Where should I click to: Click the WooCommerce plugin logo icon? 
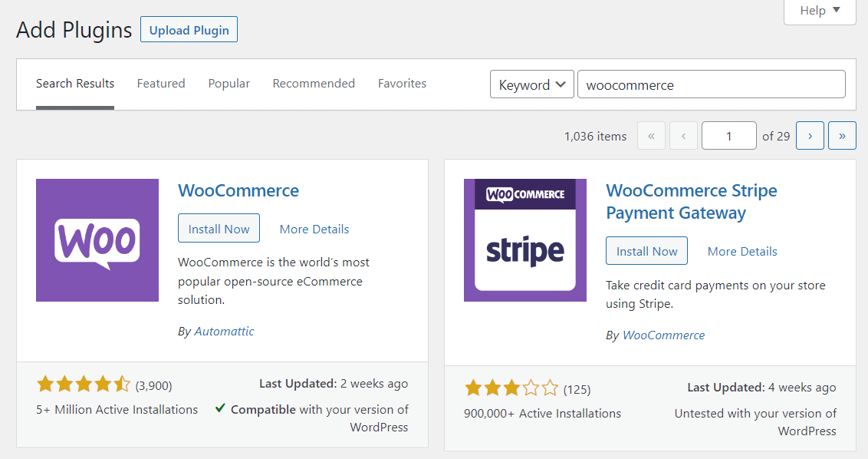[x=97, y=240]
